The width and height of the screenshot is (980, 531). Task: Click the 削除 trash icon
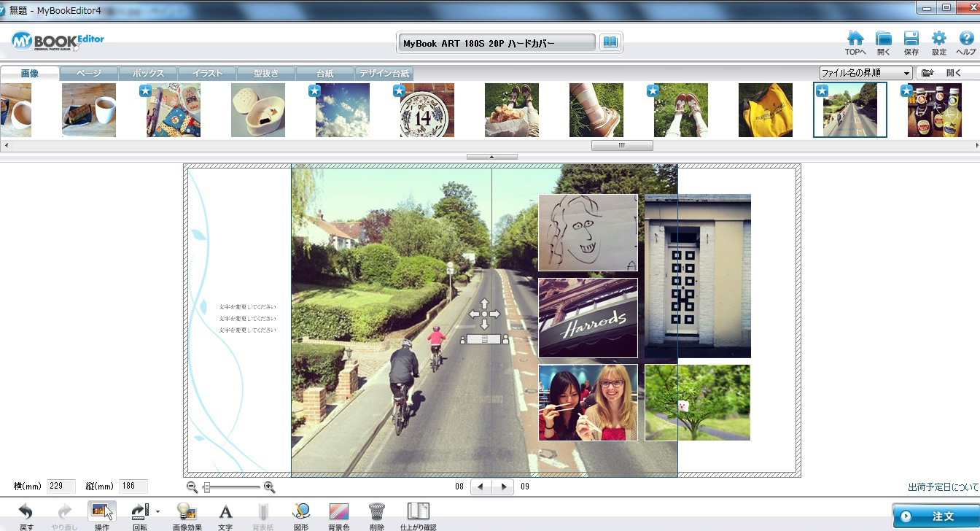coord(376,512)
